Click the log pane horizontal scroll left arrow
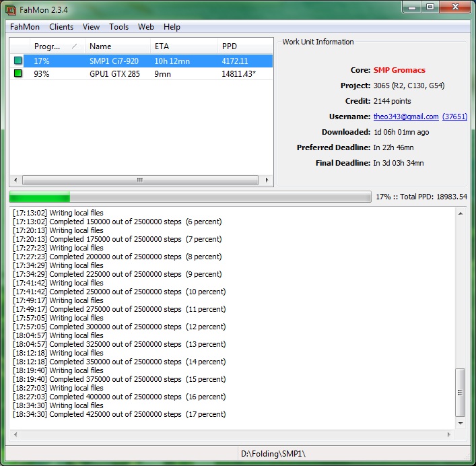Viewport: 476px width, 466px height. pyautogui.click(x=15, y=434)
